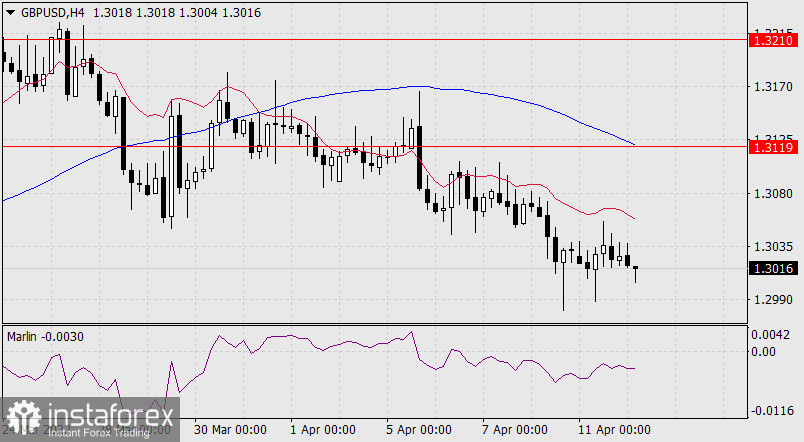The width and height of the screenshot is (804, 442).
Task: Click the 1.2990 price scale value
Action: (x=773, y=299)
